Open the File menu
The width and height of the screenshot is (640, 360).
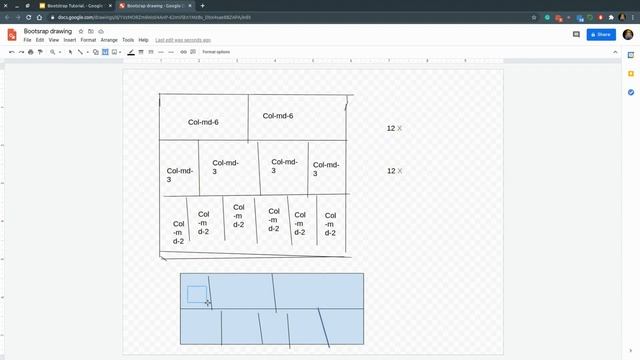point(27,40)
